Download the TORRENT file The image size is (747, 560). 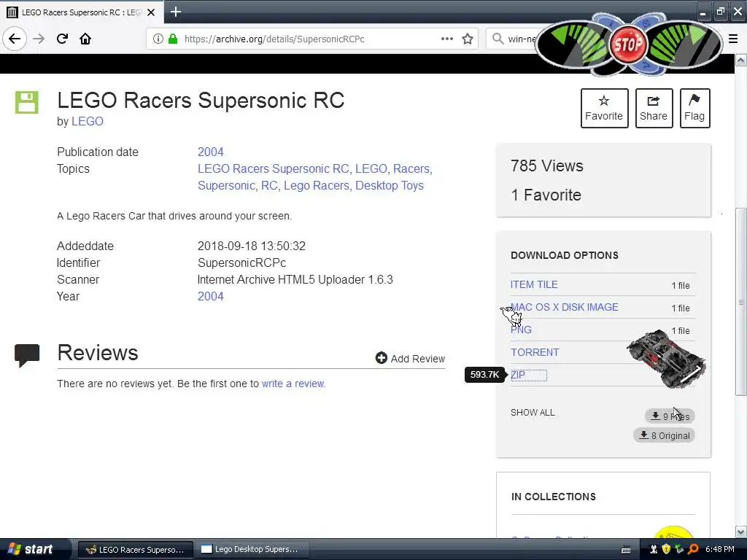535,352
